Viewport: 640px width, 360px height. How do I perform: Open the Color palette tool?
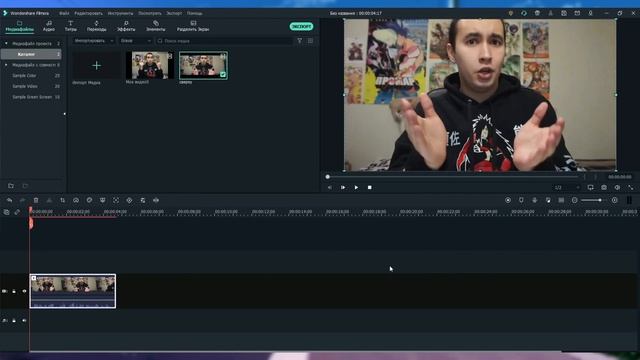[x=89, y=200]
